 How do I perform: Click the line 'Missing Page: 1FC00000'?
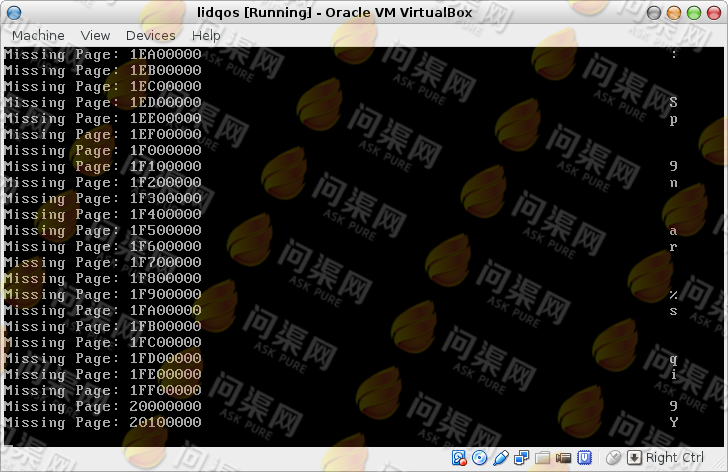pyautogui.click(x=103, y=343)
